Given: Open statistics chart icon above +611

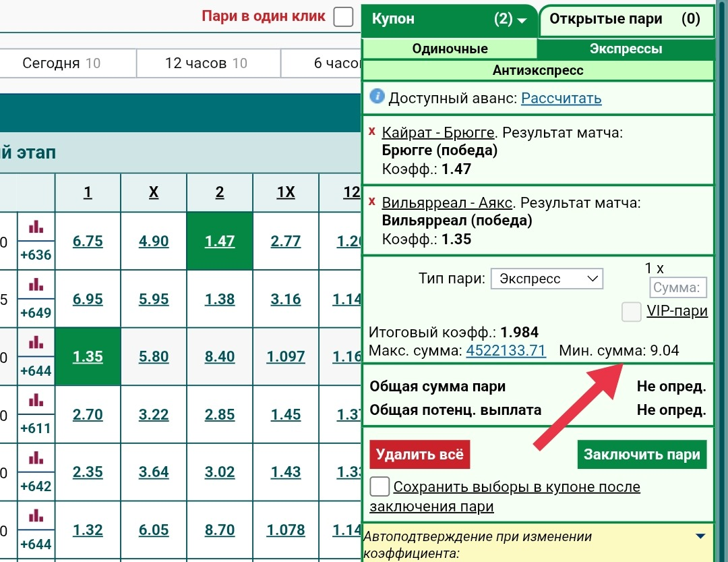Looking at the screenshot, I should point(36,401).
